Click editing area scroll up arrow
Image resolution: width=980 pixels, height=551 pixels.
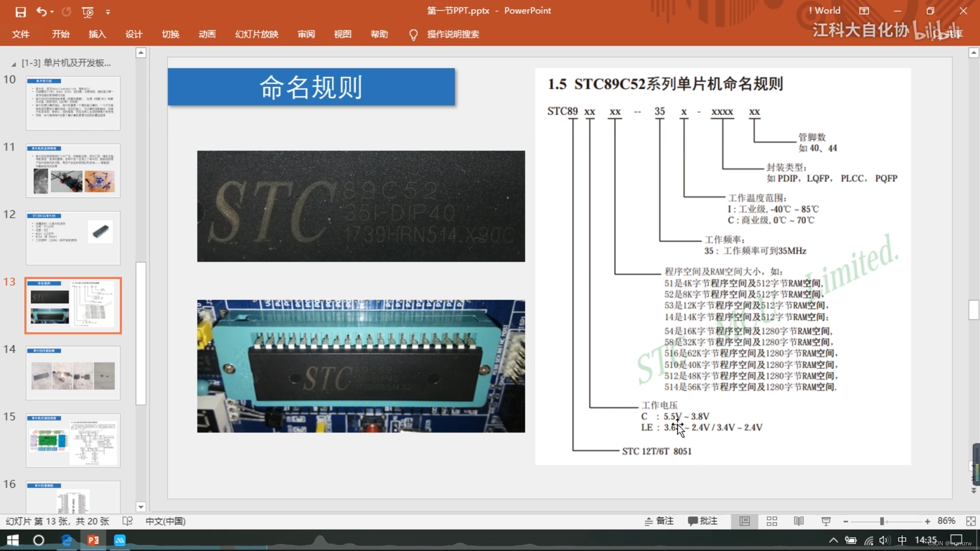[973, 53]
